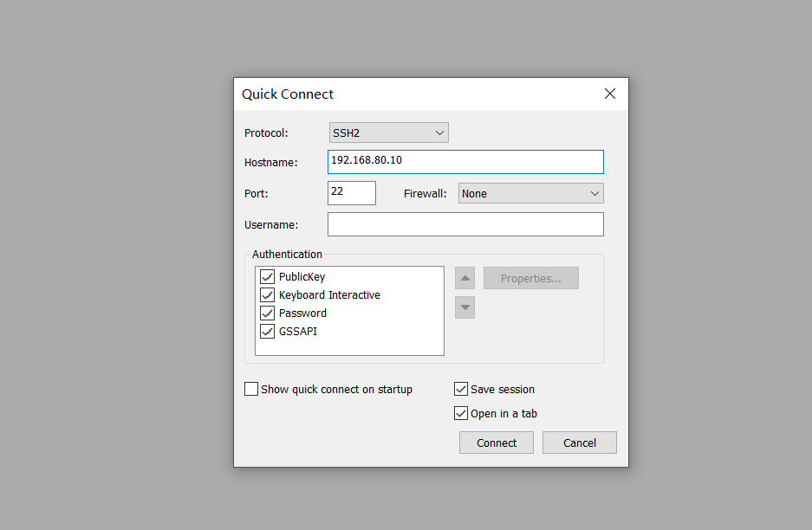812x530 pixels.
Task: Toggle the Open in a tab checkbox
Action: click(x=461, y=414)
